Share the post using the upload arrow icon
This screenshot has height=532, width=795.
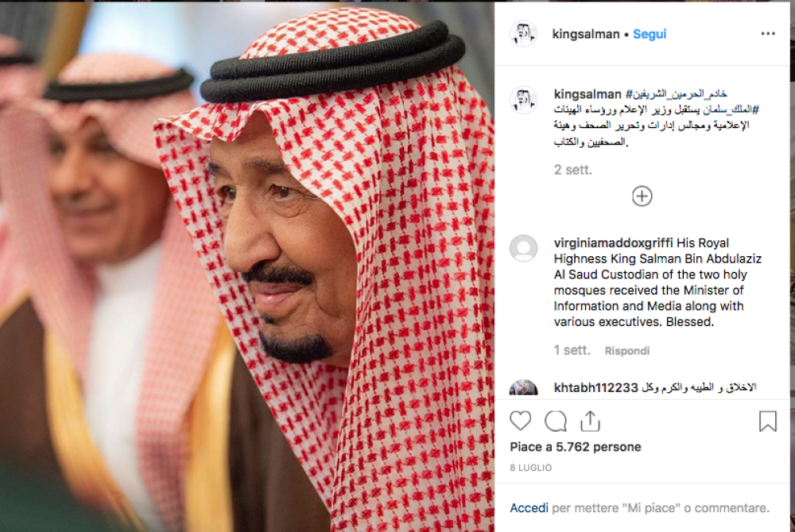click(x=590, y=421)
